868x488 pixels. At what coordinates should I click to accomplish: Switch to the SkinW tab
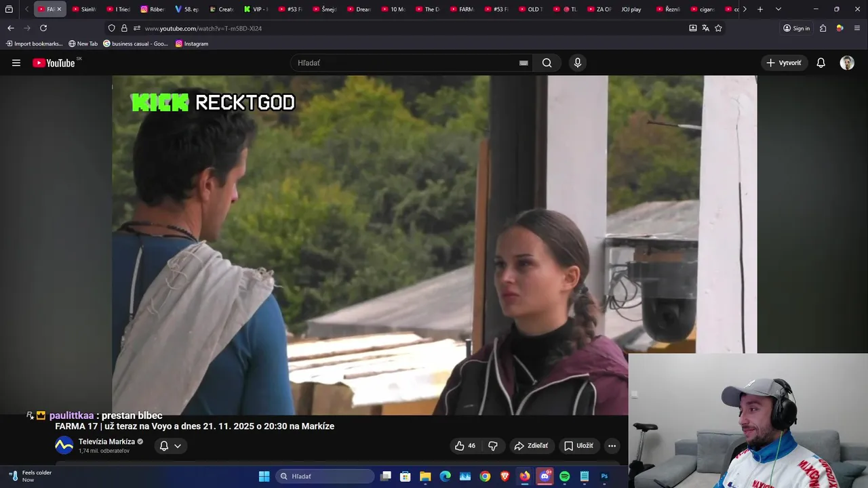tap(84, 9)
